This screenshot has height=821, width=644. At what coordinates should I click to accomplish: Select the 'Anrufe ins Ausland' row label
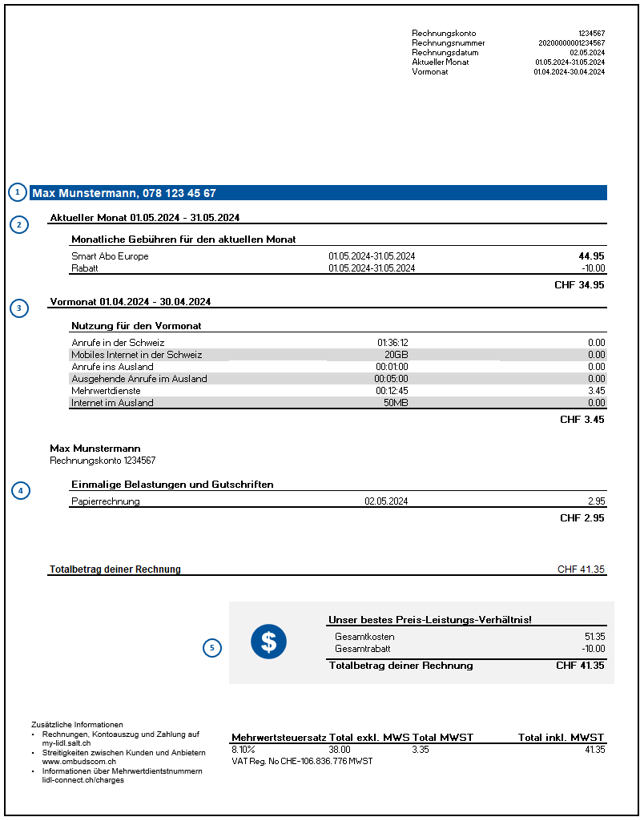point(112,367)
